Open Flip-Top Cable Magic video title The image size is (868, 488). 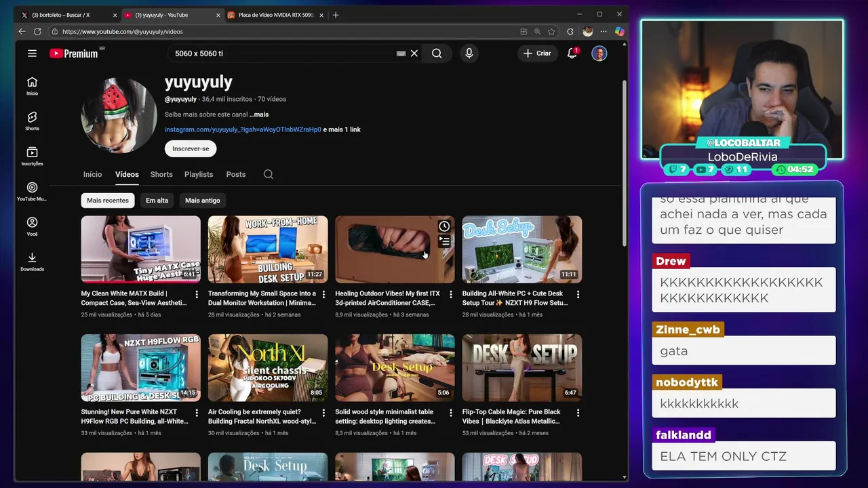point(512,416)
